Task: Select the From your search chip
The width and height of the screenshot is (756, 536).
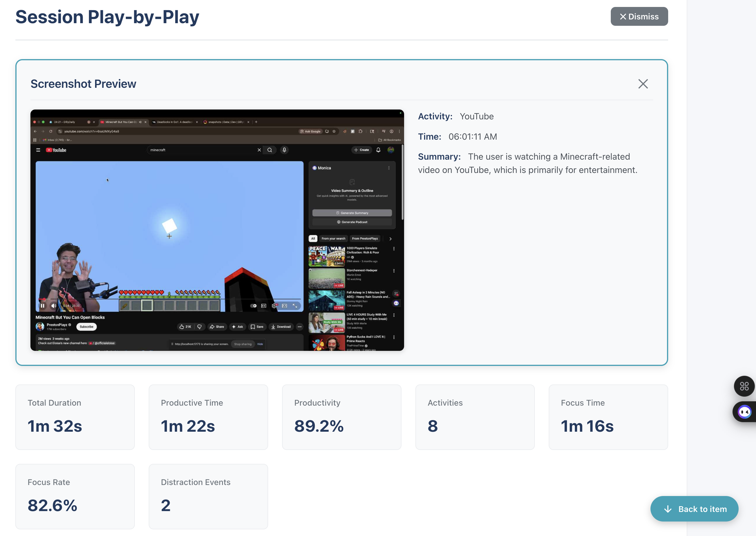Action: coord(333,239)
